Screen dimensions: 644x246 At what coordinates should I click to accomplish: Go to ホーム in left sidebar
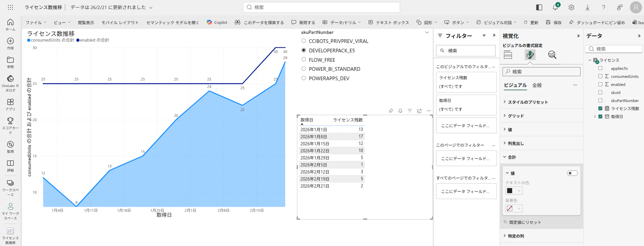10,24
